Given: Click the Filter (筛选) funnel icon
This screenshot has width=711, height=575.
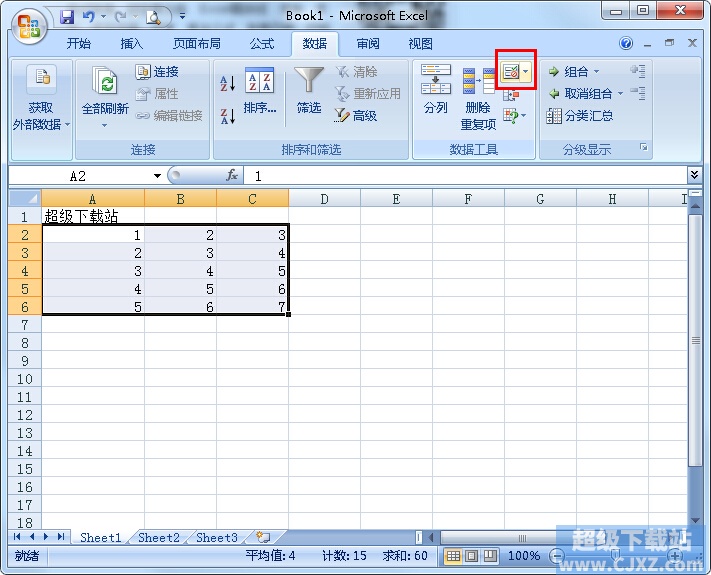Looking at the screenshot, I should [x=309, y=82].
